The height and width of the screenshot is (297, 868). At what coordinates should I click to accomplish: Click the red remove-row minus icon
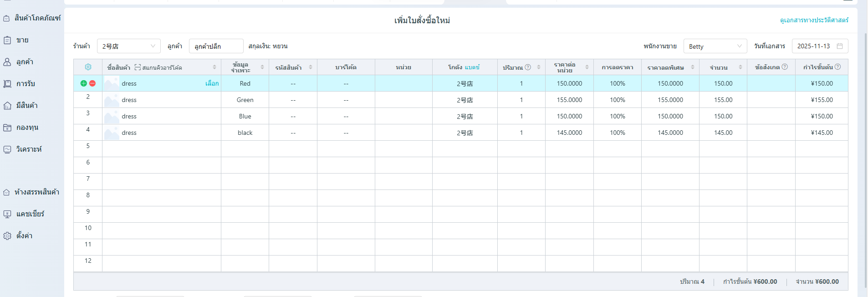92,83
